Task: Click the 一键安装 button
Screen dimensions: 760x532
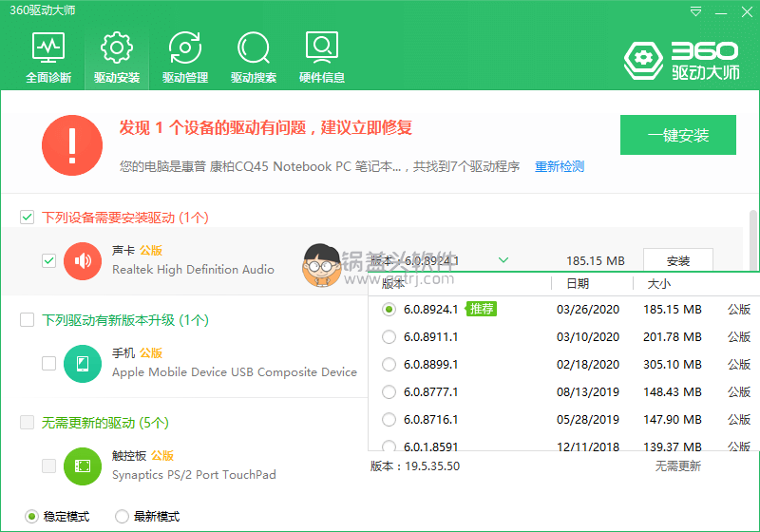Action: click(x=678, y=135)
